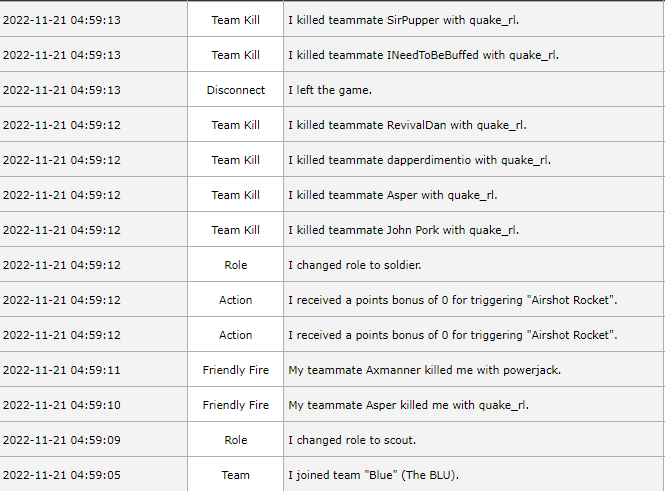Click the SirPupper team kill message

point(403,20)
